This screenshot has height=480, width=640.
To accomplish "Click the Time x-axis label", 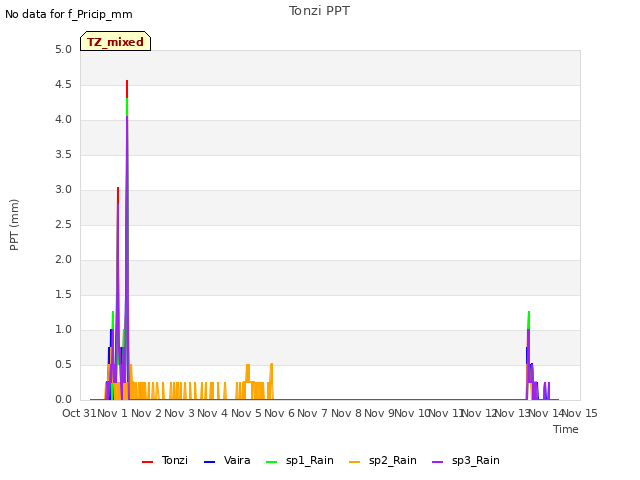I will (566, 429).
